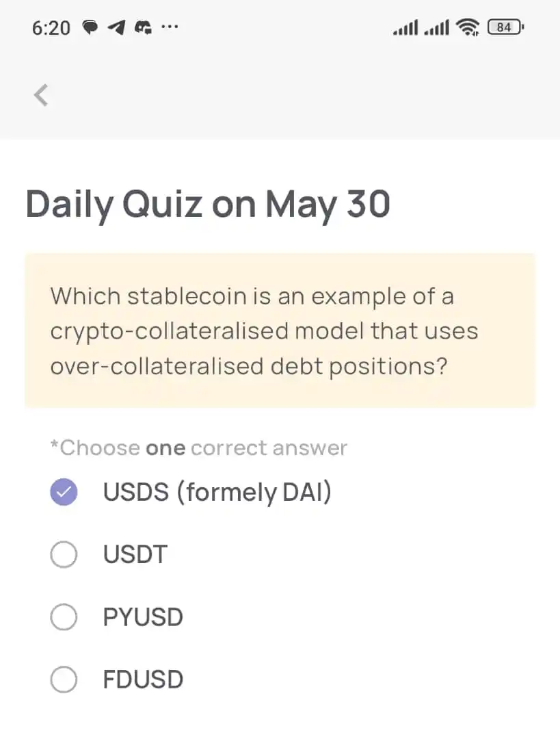Select the USDT radio button
Screen dimensions: 560x739
[64, 554]
